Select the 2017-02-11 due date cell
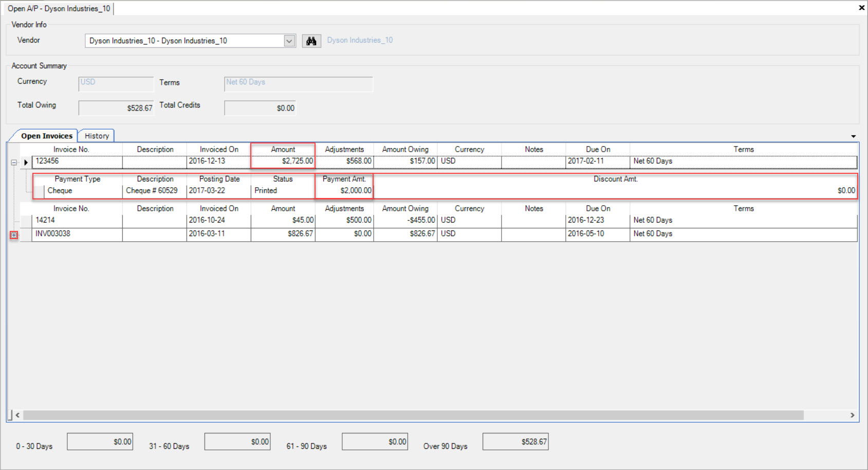Viewport: 868px width, 470px height. (x=598, y=161)
